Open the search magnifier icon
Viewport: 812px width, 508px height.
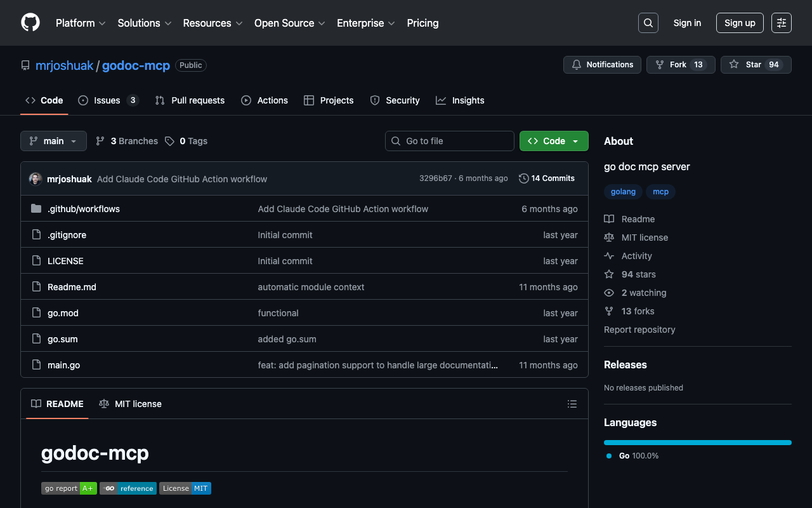pyautogui.click(x=648, y=23)
